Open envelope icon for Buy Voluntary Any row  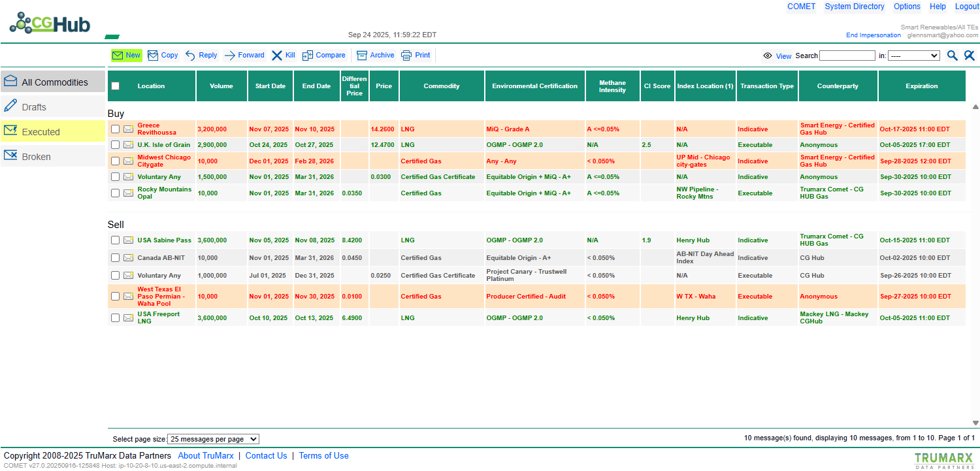pyautogui.click(x=129, y=177)
